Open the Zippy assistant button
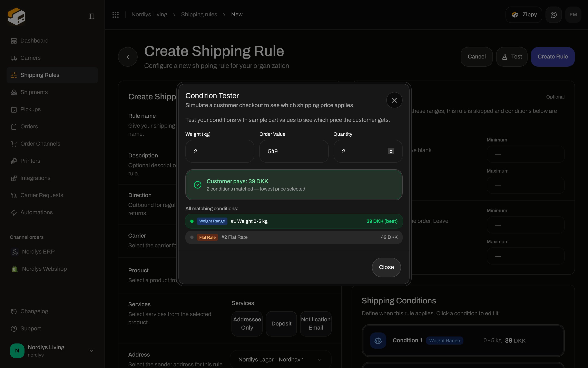588x368 pixels. pyautogui.click(x=524, y=15)
